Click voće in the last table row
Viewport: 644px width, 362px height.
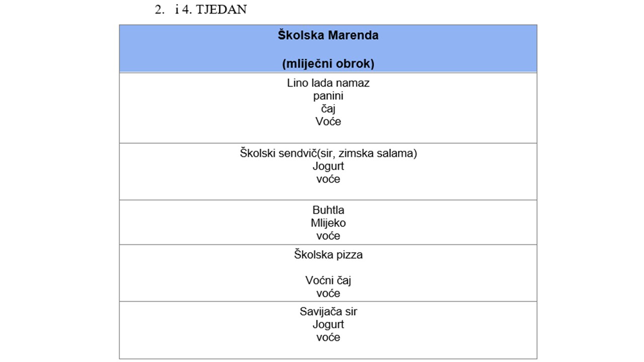click(x=328, y=337)
